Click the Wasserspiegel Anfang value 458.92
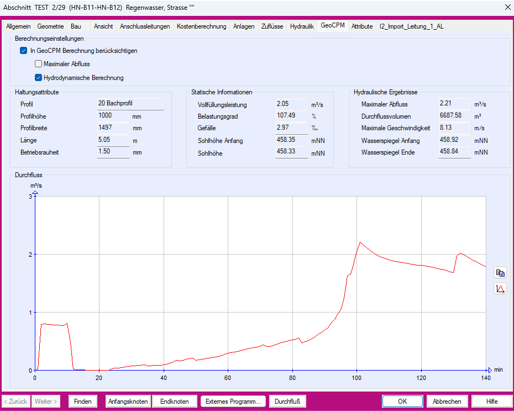 (454, 140)
